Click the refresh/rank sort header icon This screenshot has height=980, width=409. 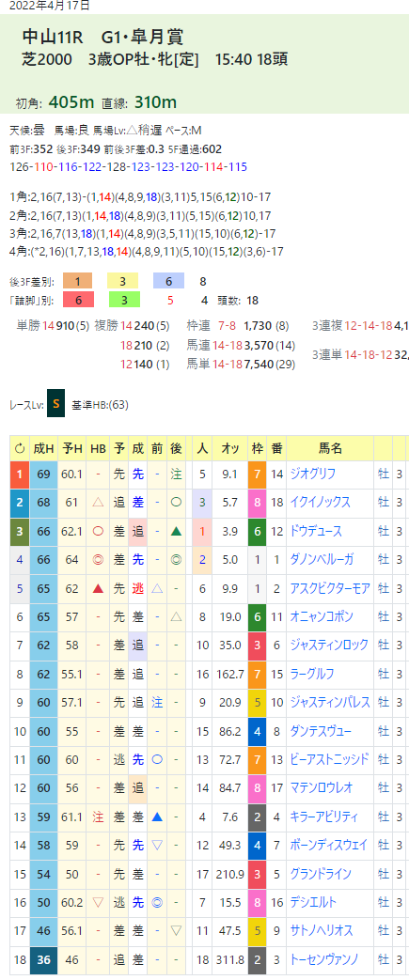coord(20,448)
